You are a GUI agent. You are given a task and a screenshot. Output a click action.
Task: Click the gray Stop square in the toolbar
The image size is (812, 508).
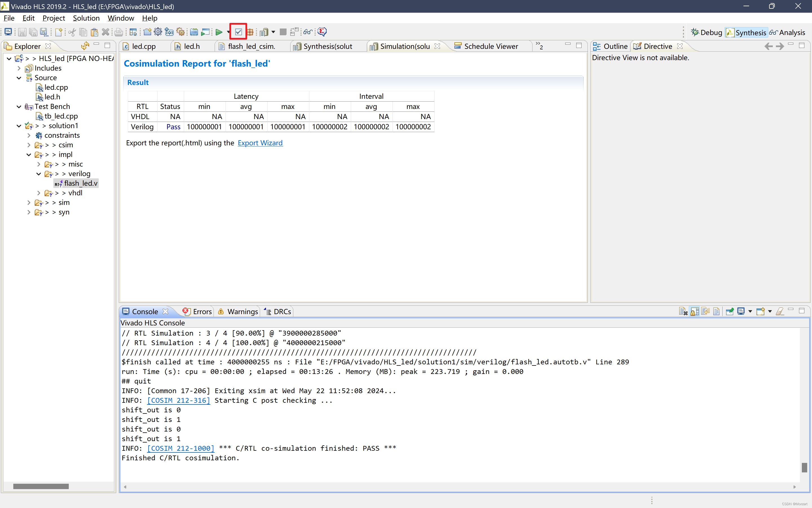(x=283, y=32)
